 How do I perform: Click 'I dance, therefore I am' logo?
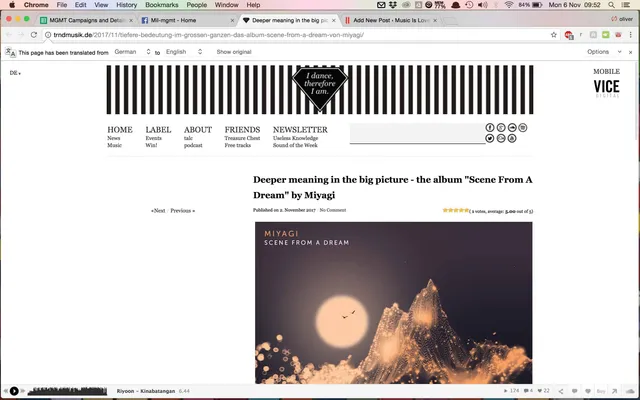(320, 88)
